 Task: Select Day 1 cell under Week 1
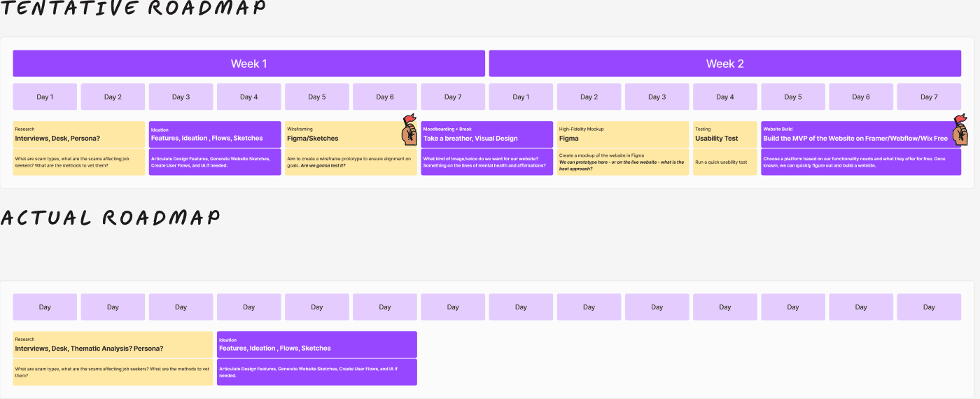(x=45, y=97)
